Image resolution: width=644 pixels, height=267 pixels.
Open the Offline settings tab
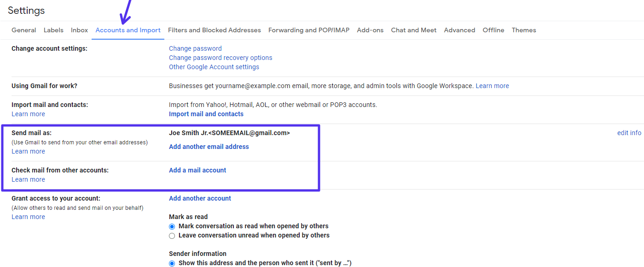tap(493, 30)
